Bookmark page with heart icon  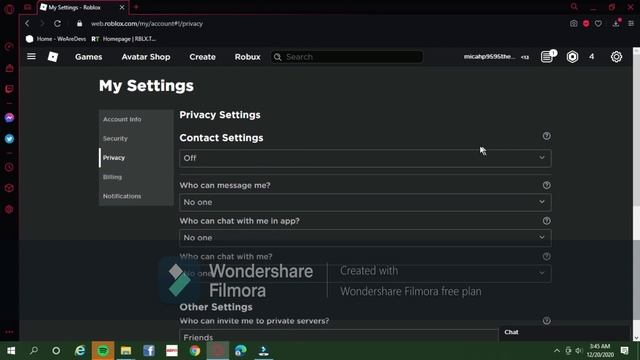point(598,24)
